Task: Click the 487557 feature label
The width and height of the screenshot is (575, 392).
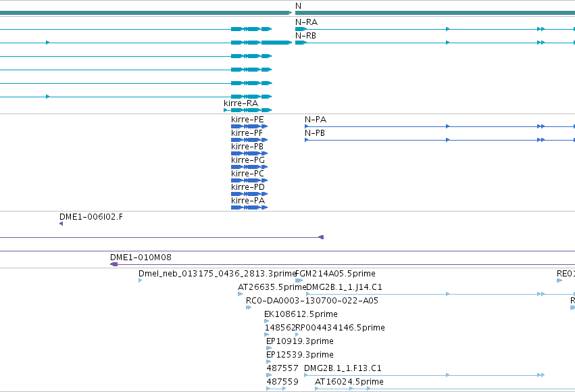Action: 282,368
